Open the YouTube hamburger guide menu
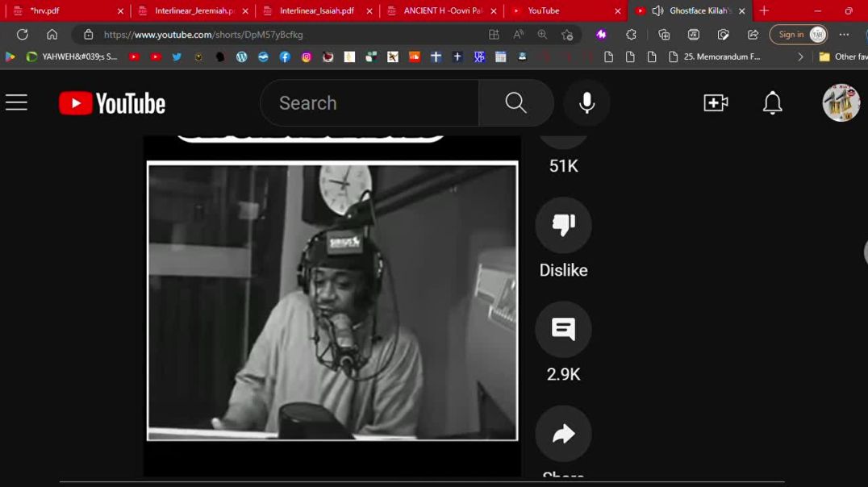 pyautogui.click(x=16, y=103)
